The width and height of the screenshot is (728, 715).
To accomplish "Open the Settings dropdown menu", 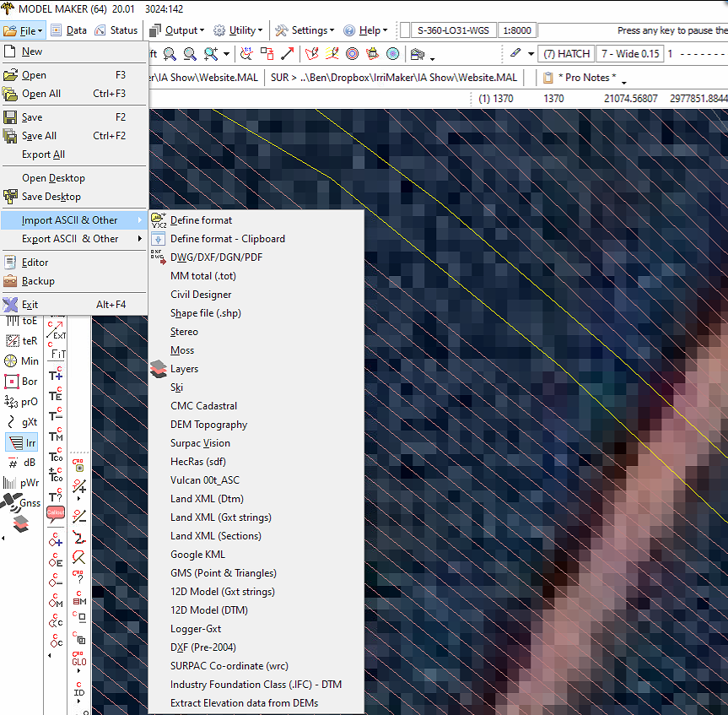I will [305, 30].
